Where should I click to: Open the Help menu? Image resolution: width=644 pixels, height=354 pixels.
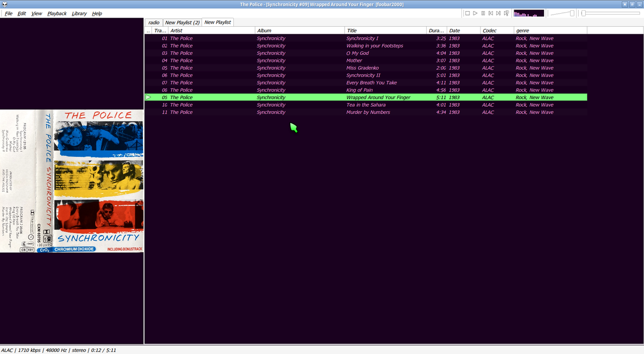point(97,14)
